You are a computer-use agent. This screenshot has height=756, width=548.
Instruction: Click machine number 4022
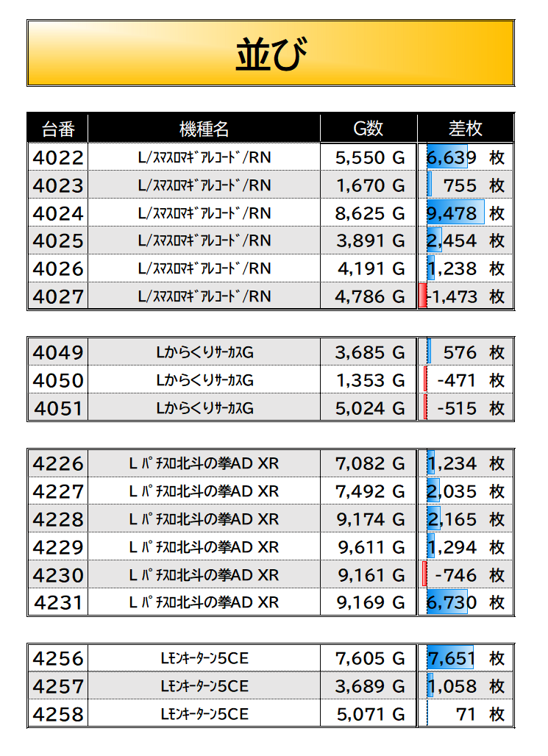pyautogui.click(x=58, y=157)
